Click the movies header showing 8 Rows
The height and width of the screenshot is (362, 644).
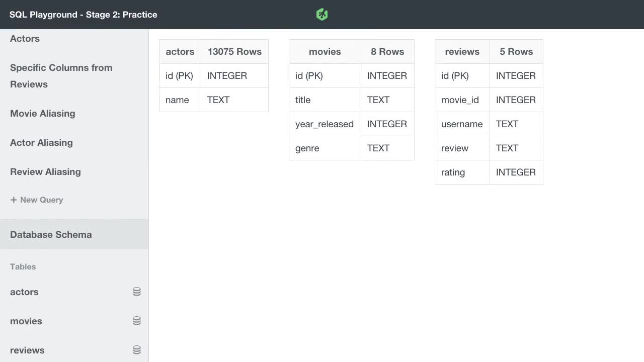[351, 51]
